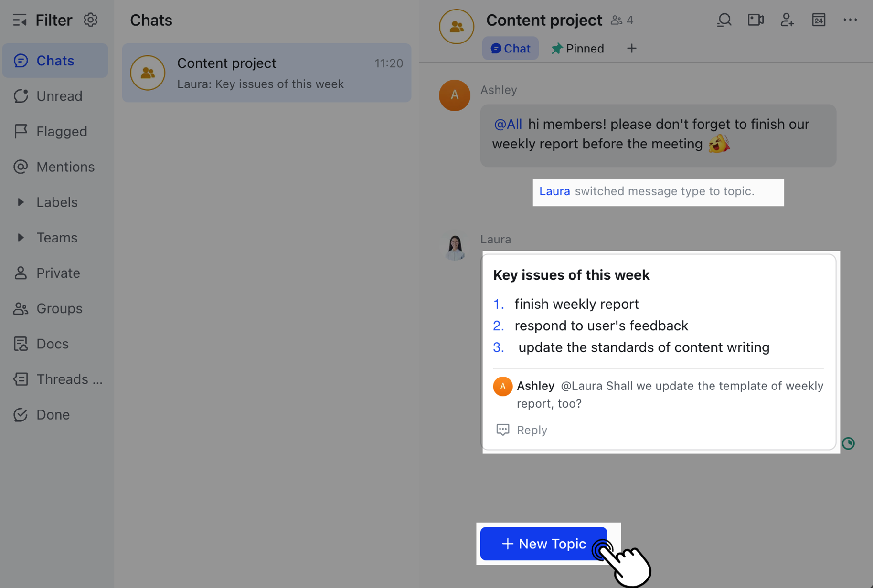Image resolution: width=873 pixels, height=588 pixels.
Task: Create a New Topic
Action: tap(543, 544)
